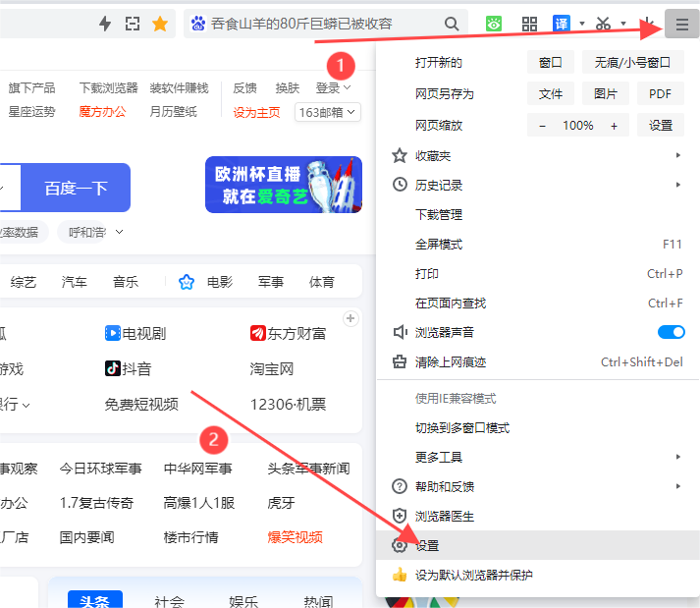Click the 换肤 skin link

(287, 88)
